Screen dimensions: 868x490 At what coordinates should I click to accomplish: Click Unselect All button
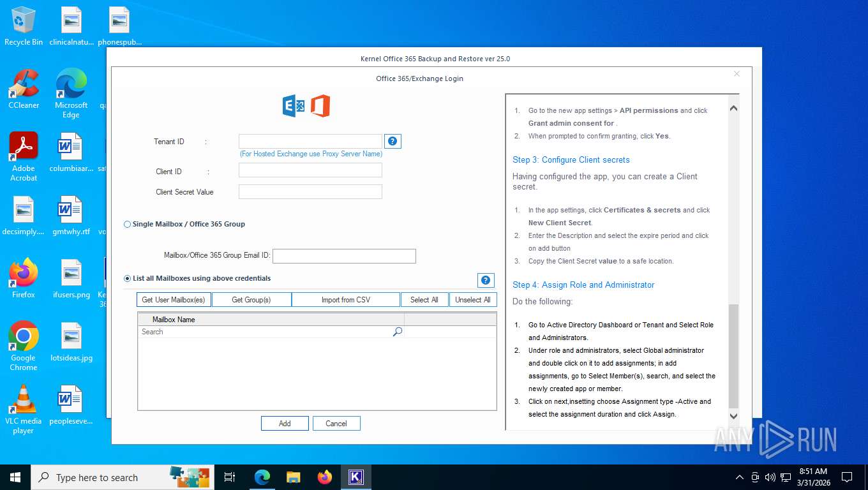473,300
